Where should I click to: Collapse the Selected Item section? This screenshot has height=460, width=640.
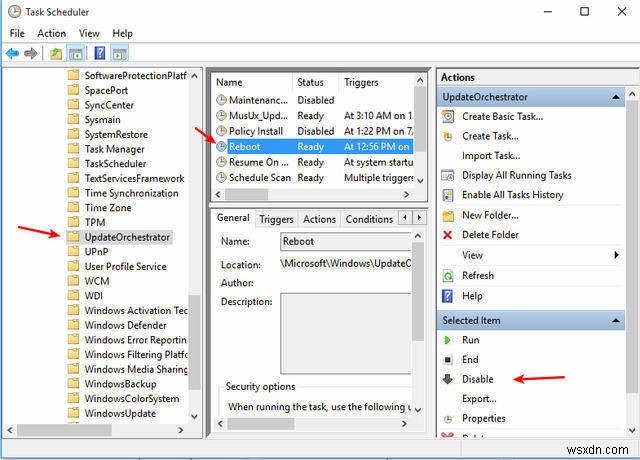(616, 321)
